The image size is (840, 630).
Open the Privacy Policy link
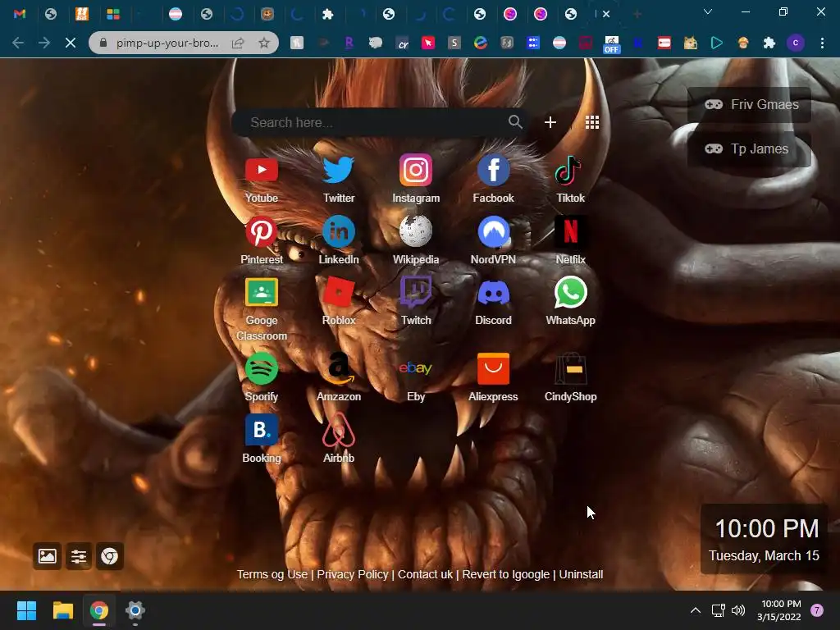(x=353, y=574)
